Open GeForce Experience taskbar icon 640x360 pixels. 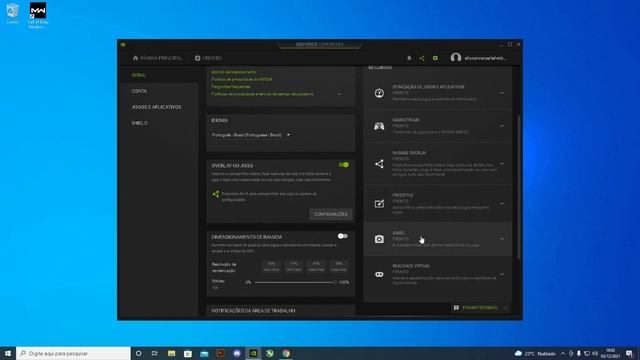[253, 353]
